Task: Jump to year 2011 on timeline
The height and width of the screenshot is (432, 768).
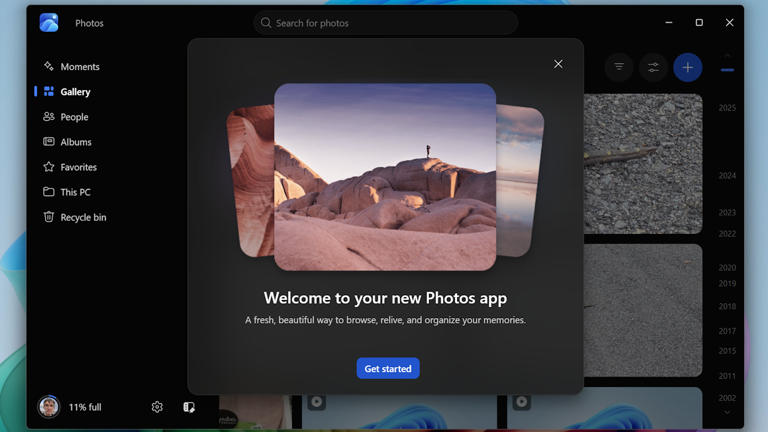Action: tap(727, 376)
